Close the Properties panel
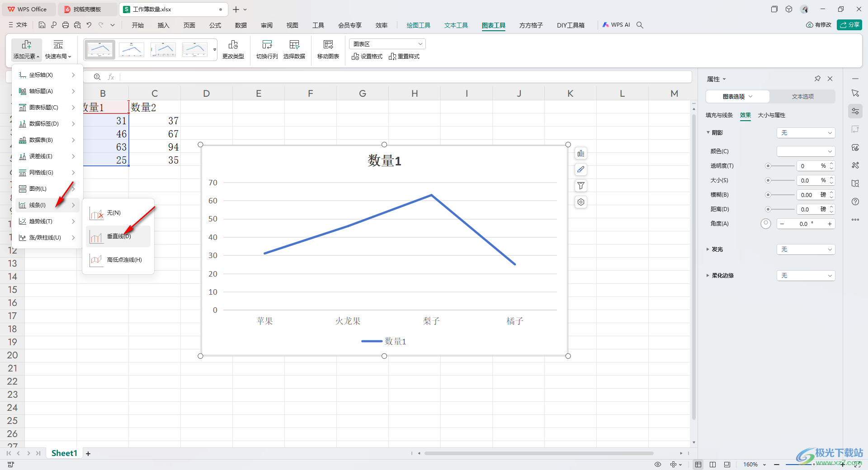The image size is (868, 470). 830,79
